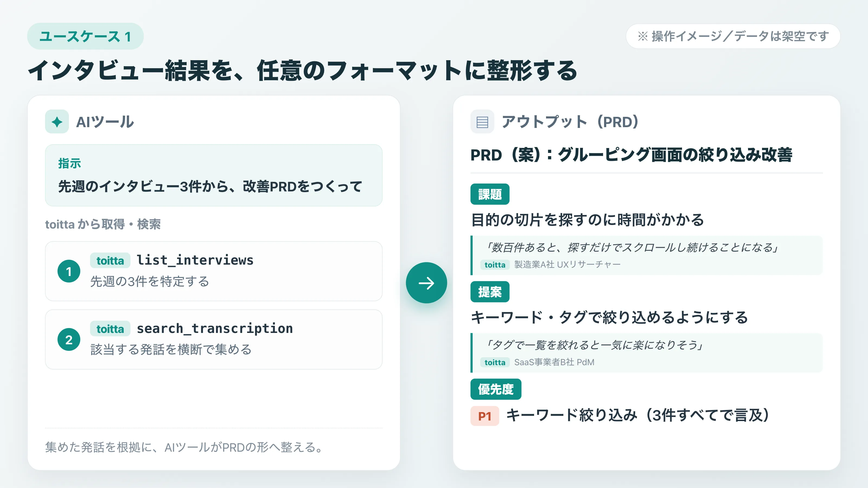This screenshot has width=868, height=488.
Task: Click the 課題 section tag
Action: pos(490,194)
